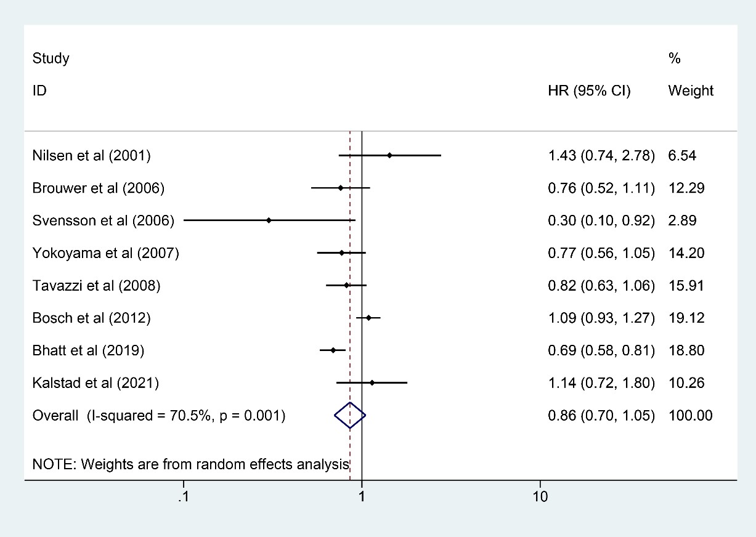
Task: Click the Bhatt et al point estimate marker
Action: click(x=333, y=350)
